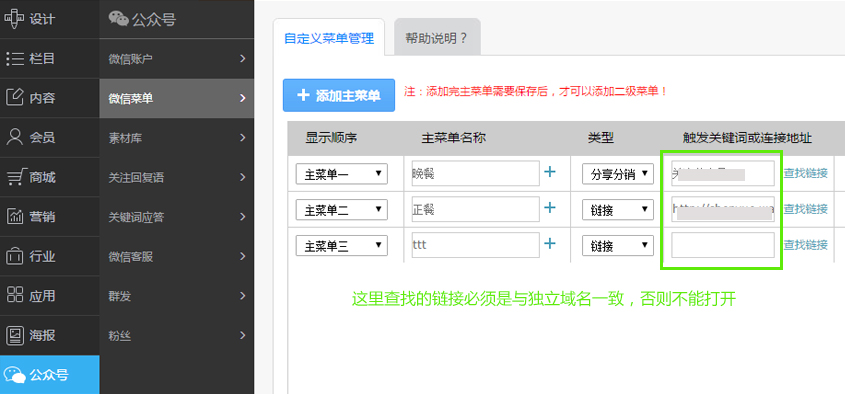Image resolution: width=845 pixels, height=394 pixels.
Task: Expand the 素材库 submenu arrow
Action: [x=243, y=138]
